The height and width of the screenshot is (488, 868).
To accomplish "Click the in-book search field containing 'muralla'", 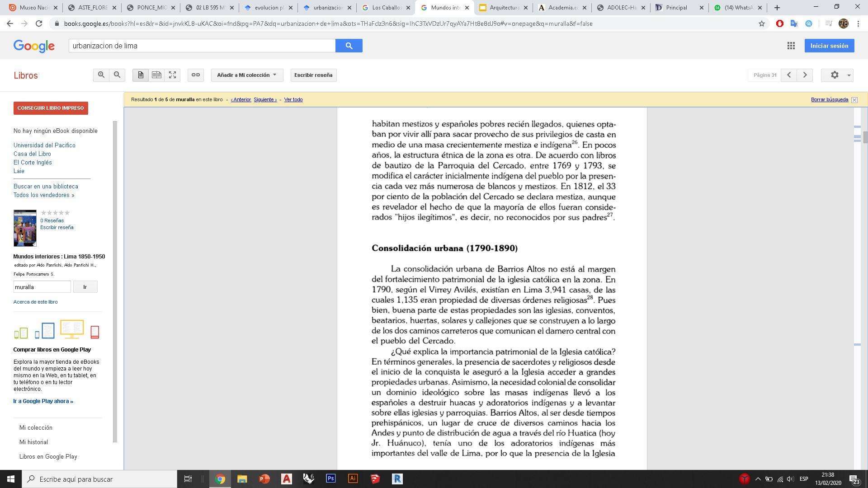I will (42, 287).
